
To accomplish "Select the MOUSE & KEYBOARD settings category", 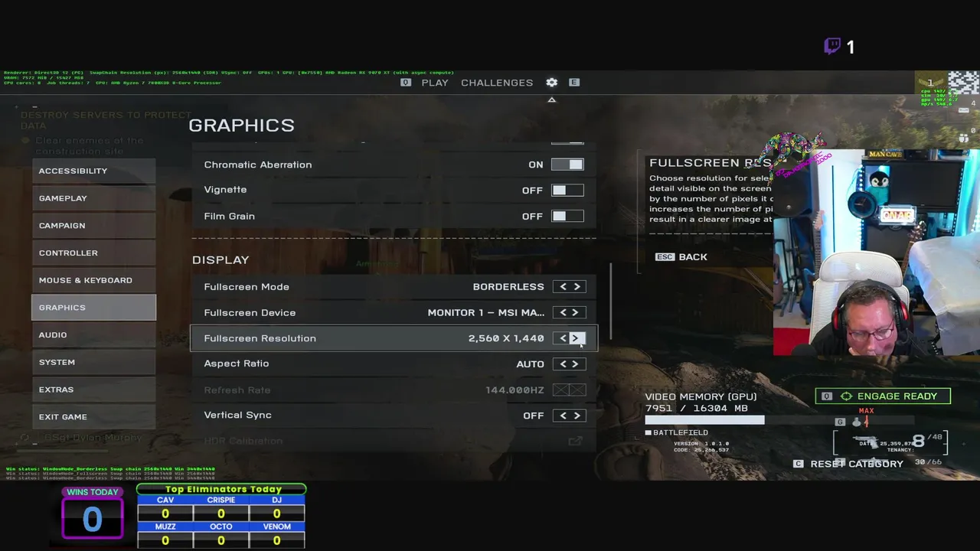I will tap(93, 280).
